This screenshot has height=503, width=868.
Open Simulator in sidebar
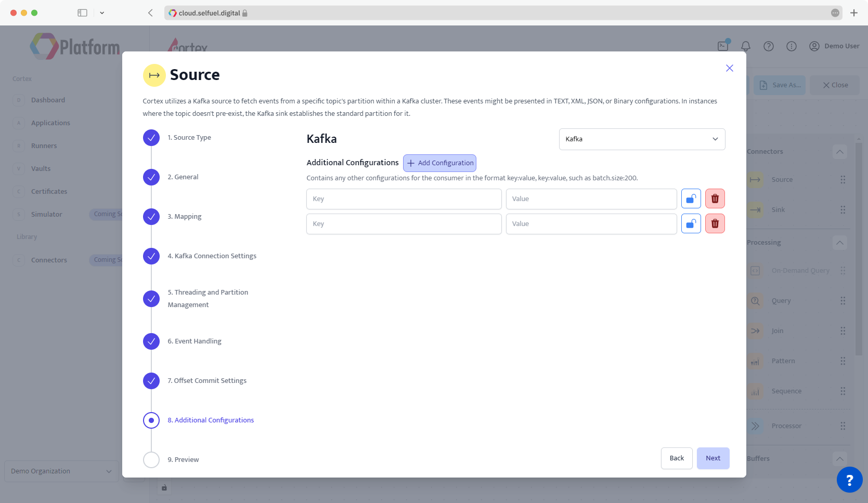click(46, 214)
